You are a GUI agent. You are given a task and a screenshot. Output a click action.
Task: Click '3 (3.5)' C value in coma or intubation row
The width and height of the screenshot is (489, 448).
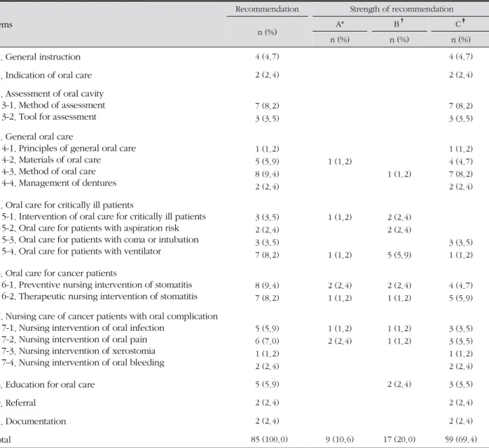pyautogui.click(x=460, y=243)
